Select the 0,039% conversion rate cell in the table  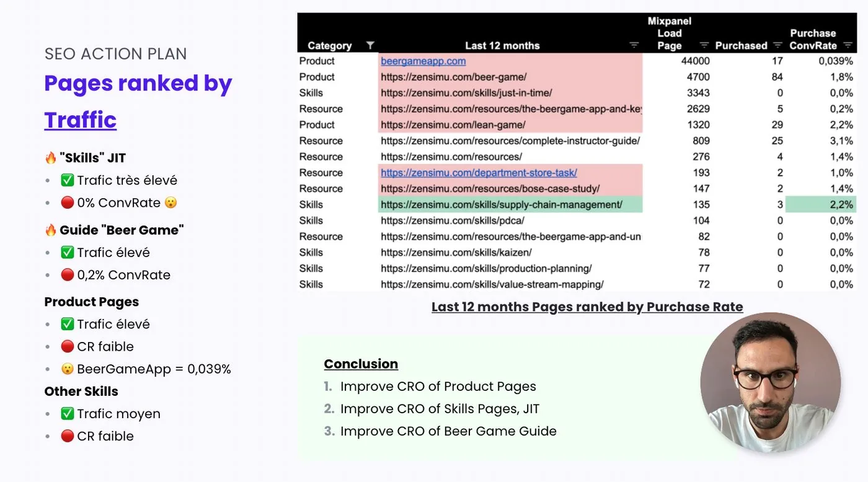(836, 61)
